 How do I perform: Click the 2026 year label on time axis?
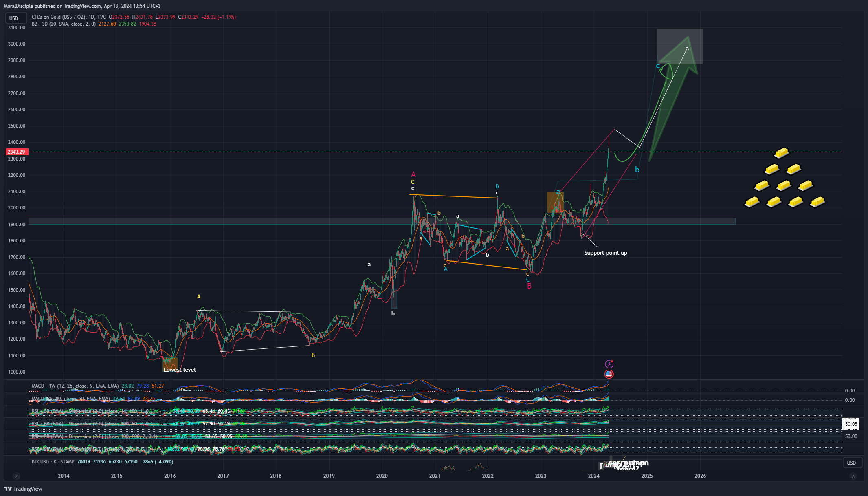click(700, 476)
